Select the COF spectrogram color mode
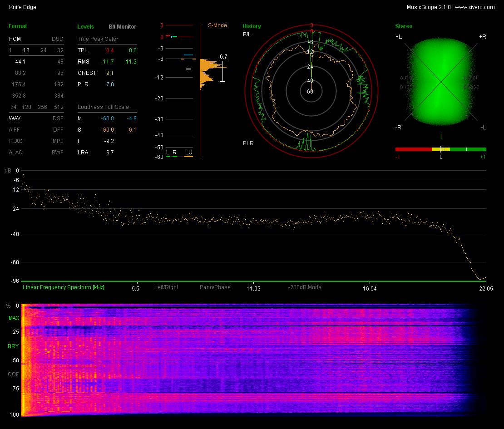Viewport: 504px width, 429px height. click(x=13, y=375)
